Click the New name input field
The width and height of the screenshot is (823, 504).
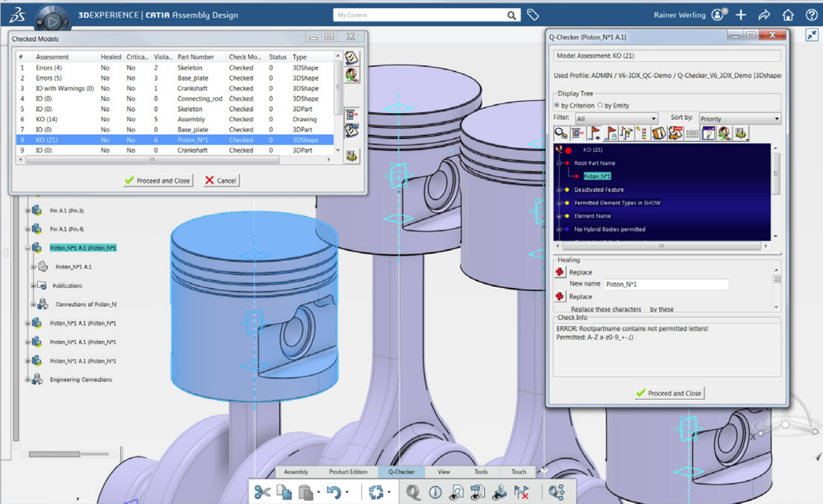(666, 284)
